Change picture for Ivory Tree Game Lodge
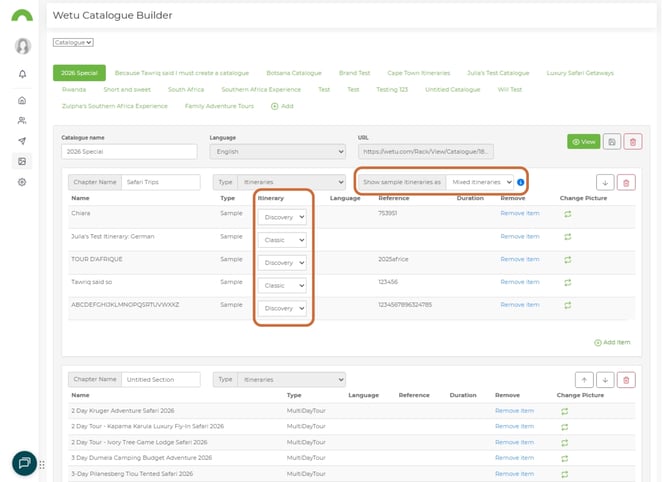The image size is (670, 482). 564,443
